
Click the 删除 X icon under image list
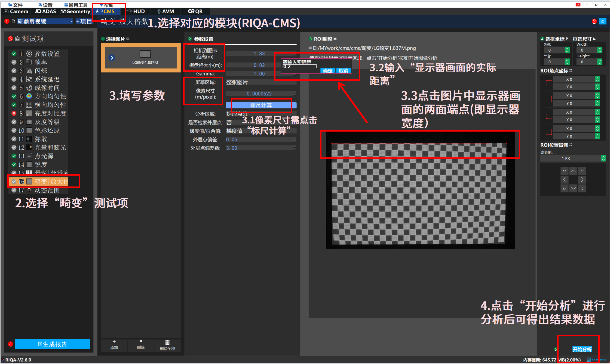[x=141, y=341]
